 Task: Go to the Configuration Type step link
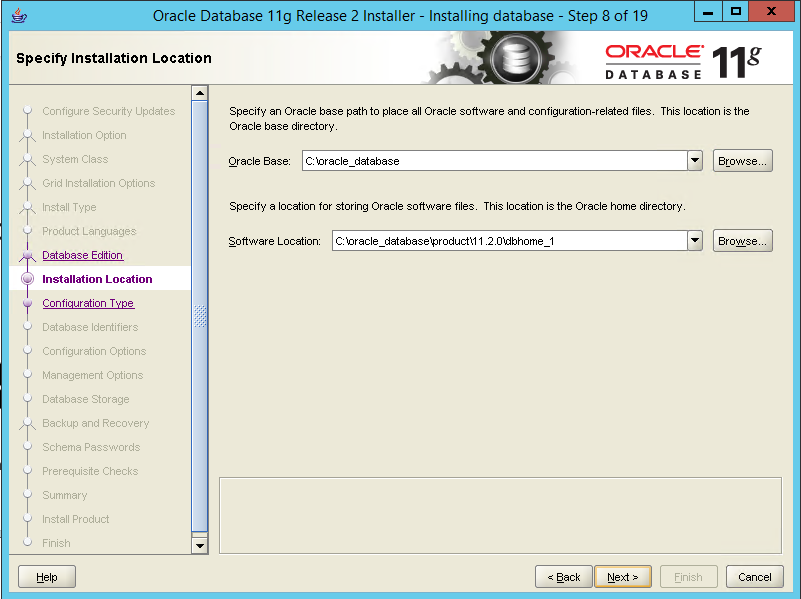[x=88, y=303]
